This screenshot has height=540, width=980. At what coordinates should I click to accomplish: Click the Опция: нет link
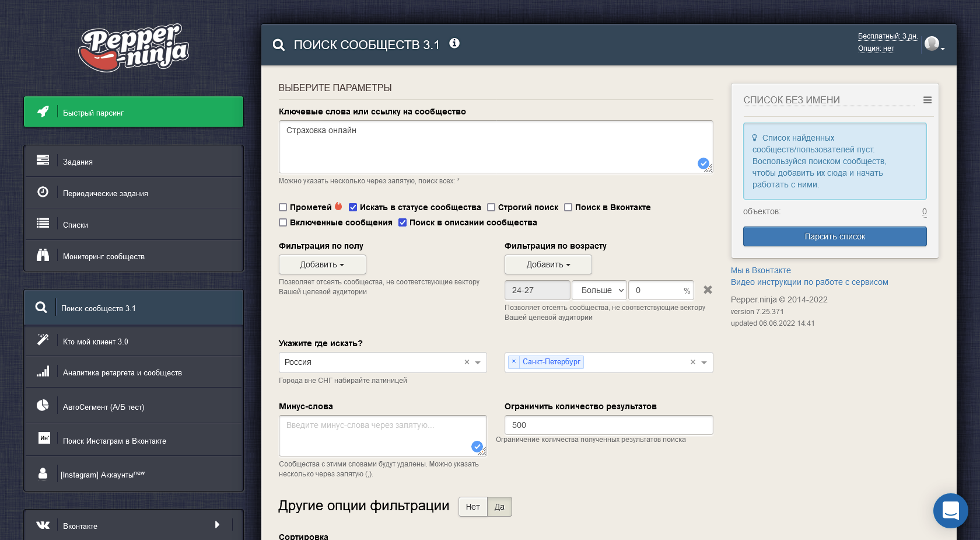tap(876, 48)
